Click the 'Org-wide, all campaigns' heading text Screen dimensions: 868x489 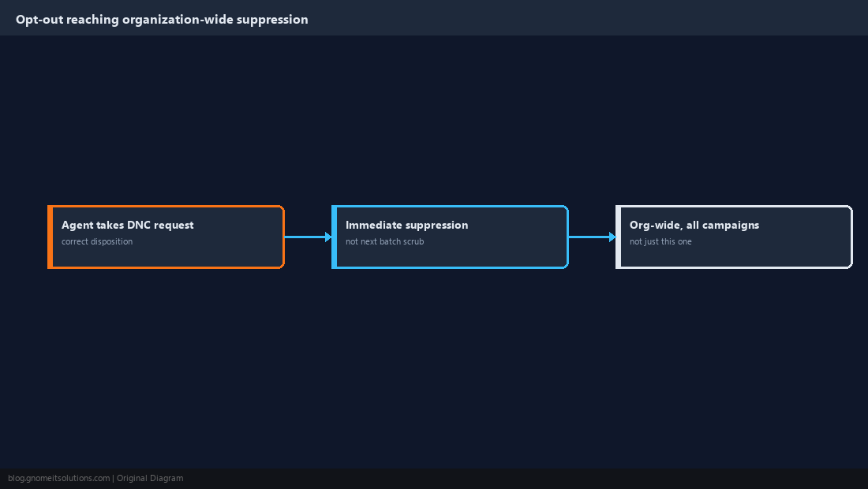tap(694, 225)
